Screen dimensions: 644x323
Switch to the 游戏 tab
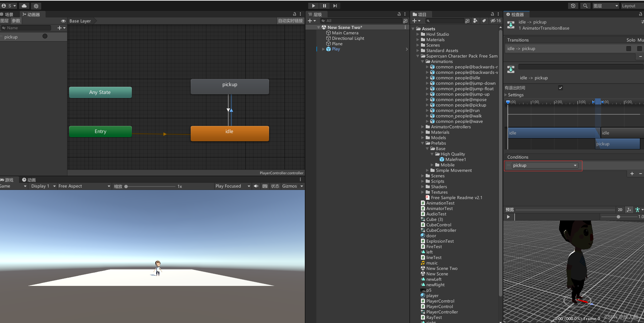click(x=8, y=180)
